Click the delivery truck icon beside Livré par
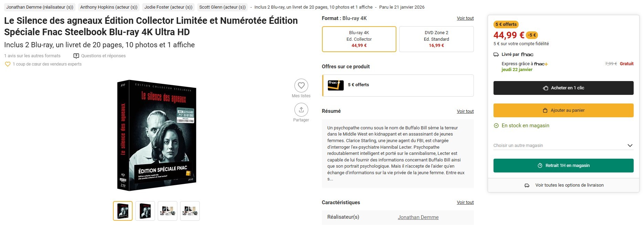The width and height of the screenshot is (644, 228). [496, 54]
